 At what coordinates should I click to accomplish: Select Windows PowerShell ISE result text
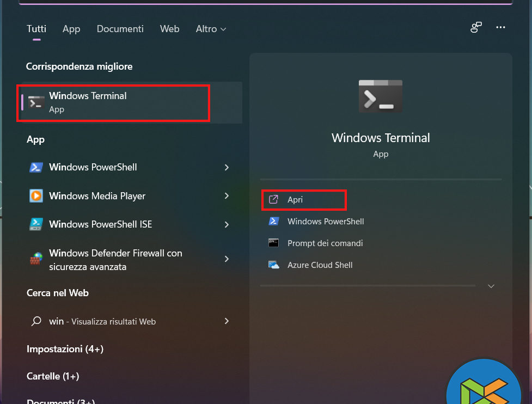pos(100,224)
